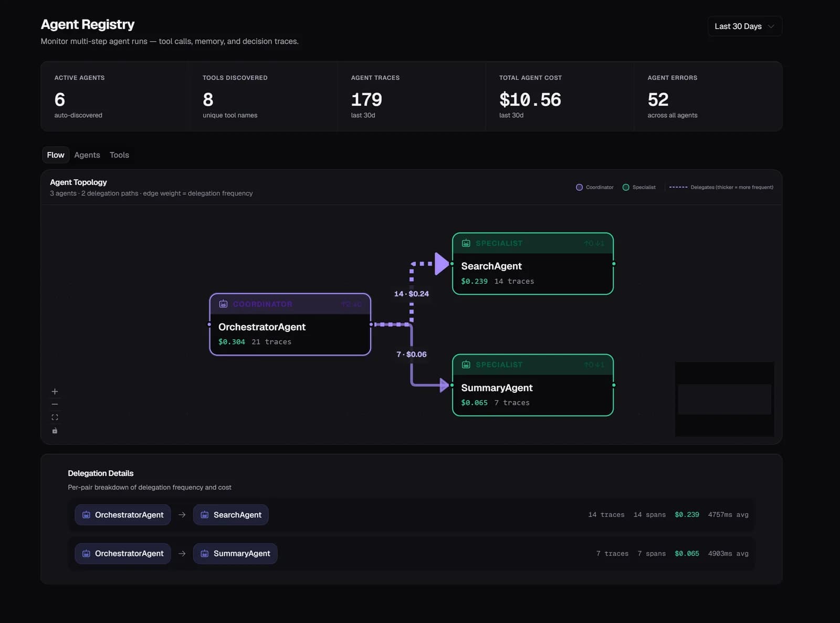Click the $0.065 cost in delegation row
Image resolution: width=840 pixels, height=623 pixels.
tap(687, 554)
